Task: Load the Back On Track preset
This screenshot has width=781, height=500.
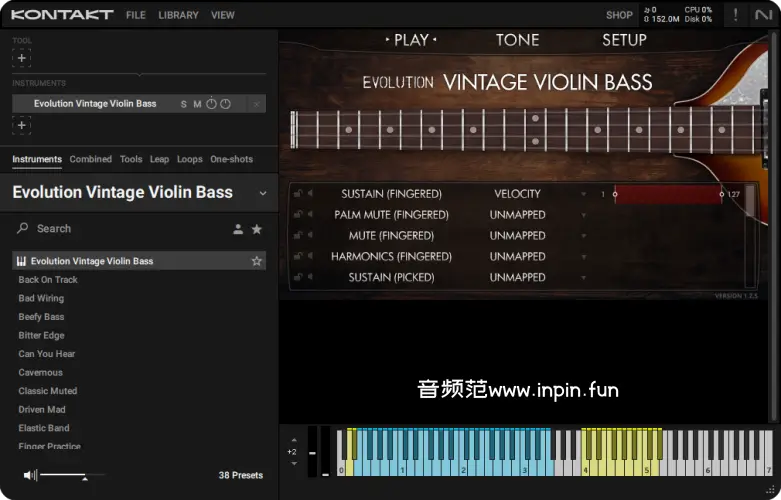Action: tap(48, 279)
